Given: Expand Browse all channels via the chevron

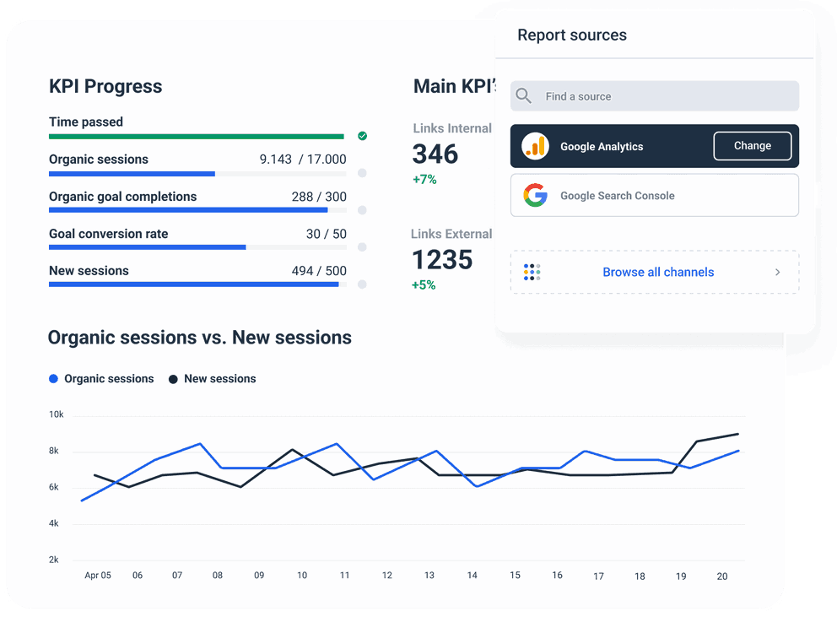Looking at the screenshot, I should [x=777, y=272].
